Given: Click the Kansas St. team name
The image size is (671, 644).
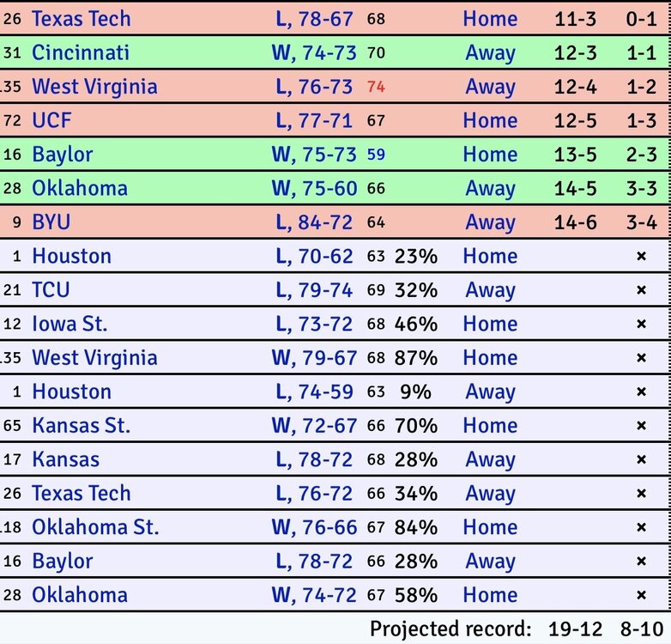Looking at the screenshot, I should tap(81, 425).
